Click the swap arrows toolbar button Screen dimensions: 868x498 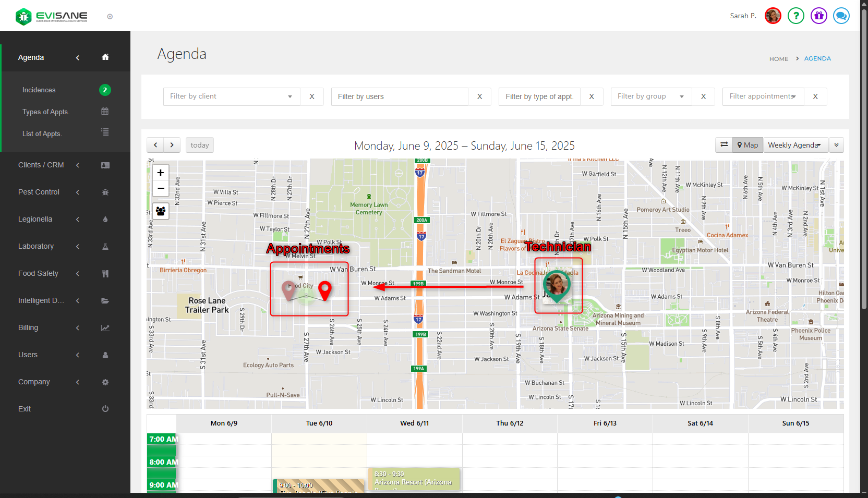pos(724,145)
